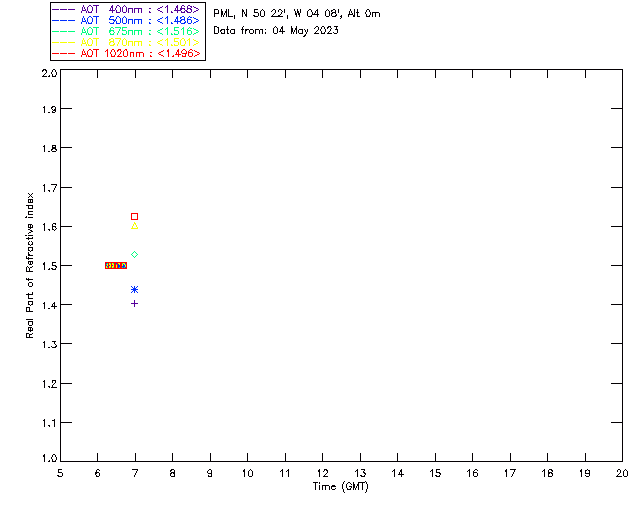
Task: Click the purple plus marker at time 7
Action: 134,303
